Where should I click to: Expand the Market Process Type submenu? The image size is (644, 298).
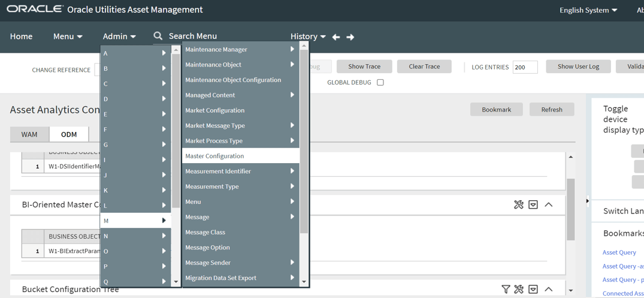(241, 140)
